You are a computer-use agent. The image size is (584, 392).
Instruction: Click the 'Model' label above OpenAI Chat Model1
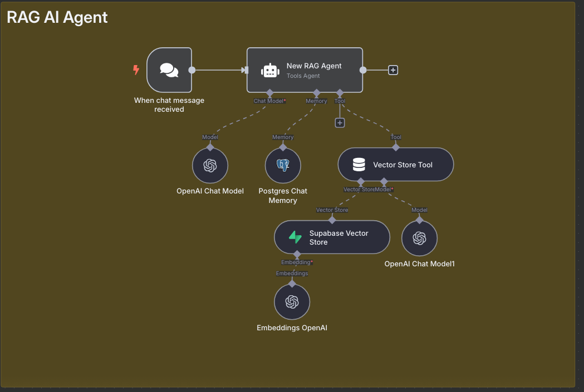(x=419, y=210)
